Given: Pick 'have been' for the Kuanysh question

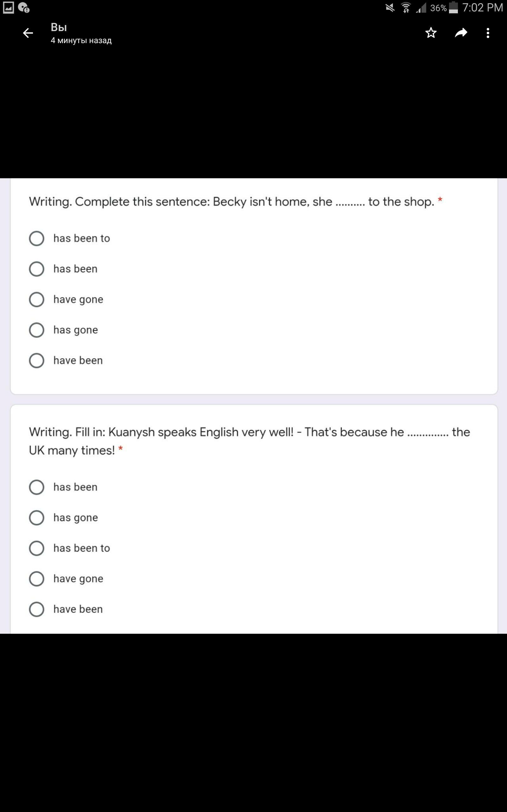Looking at the screenshot, I should [x=36, y=609].
